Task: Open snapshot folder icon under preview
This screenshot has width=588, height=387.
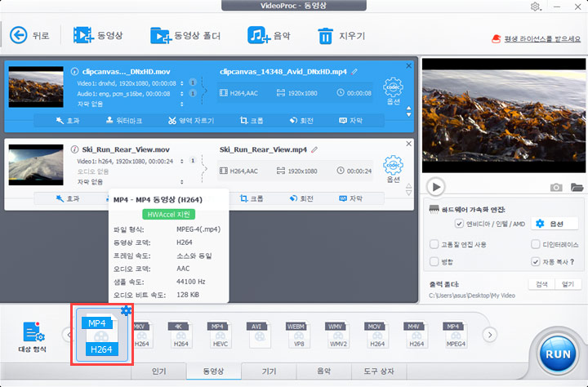Action: coord(577,187)
